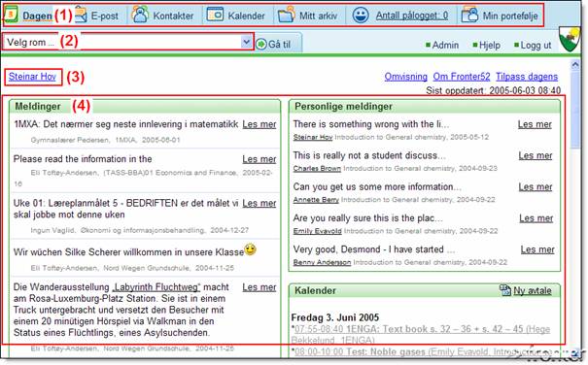Click the Personlige meldinger panel header
The width and height of the screenshot is (588, 365).
point(425,107)
